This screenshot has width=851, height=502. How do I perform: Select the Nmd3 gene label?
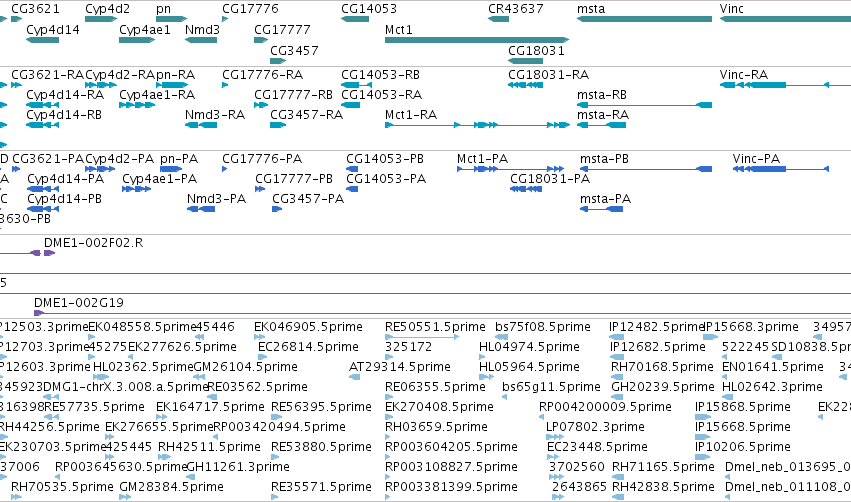pyautogui.click(x=202, y=30)
